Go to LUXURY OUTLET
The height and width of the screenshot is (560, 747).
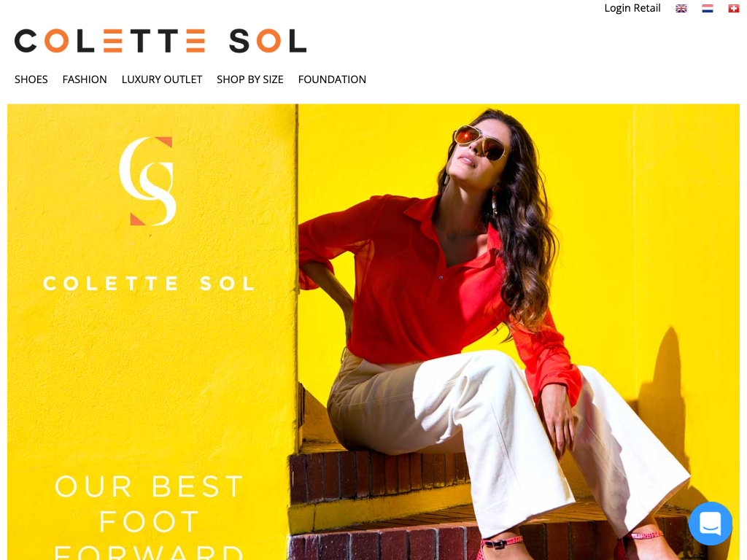162,79
